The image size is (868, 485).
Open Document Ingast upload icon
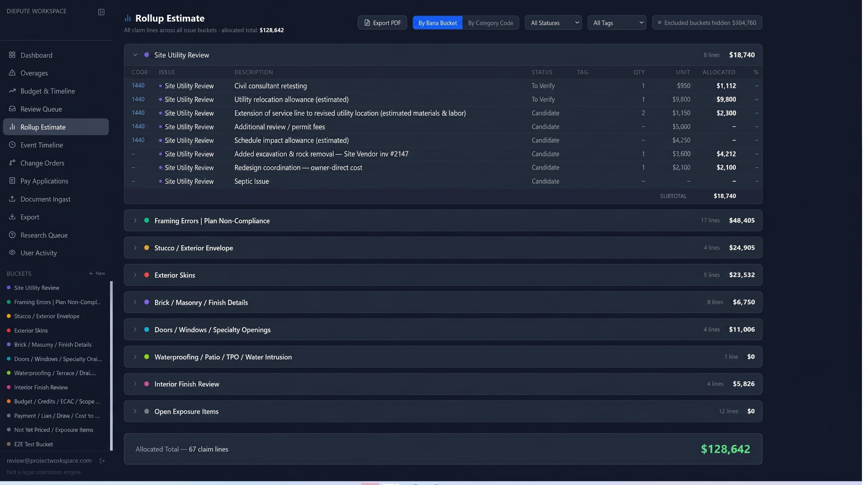(12, 199)
